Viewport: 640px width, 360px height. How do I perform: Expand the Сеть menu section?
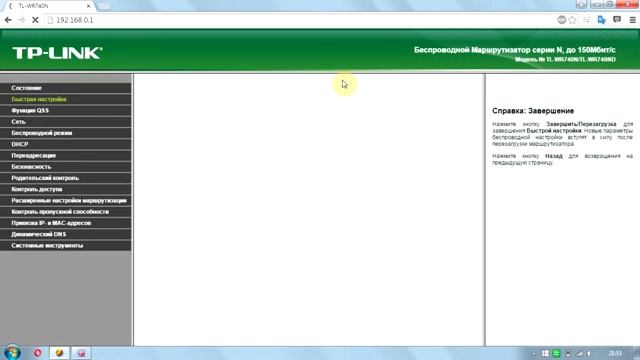coord(66,122)
